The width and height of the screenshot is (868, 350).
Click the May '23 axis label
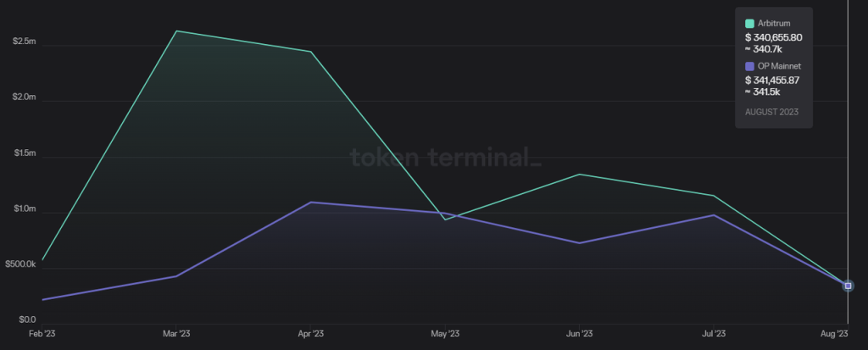pos(445,334)
